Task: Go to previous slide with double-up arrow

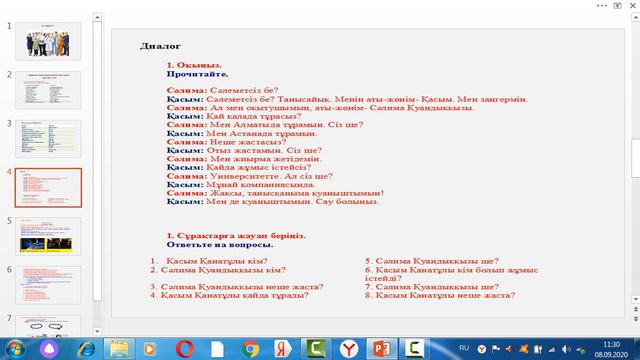Action: click(636, 310)
